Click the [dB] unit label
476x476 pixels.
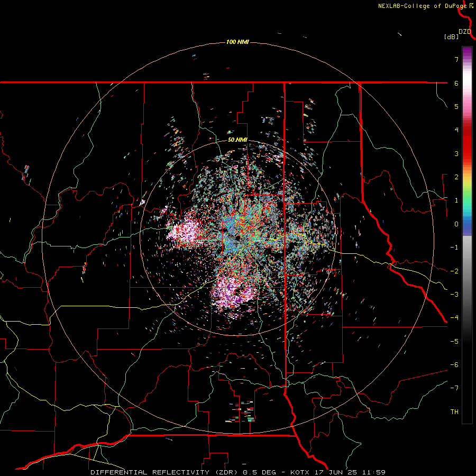(x=451, y=37)
